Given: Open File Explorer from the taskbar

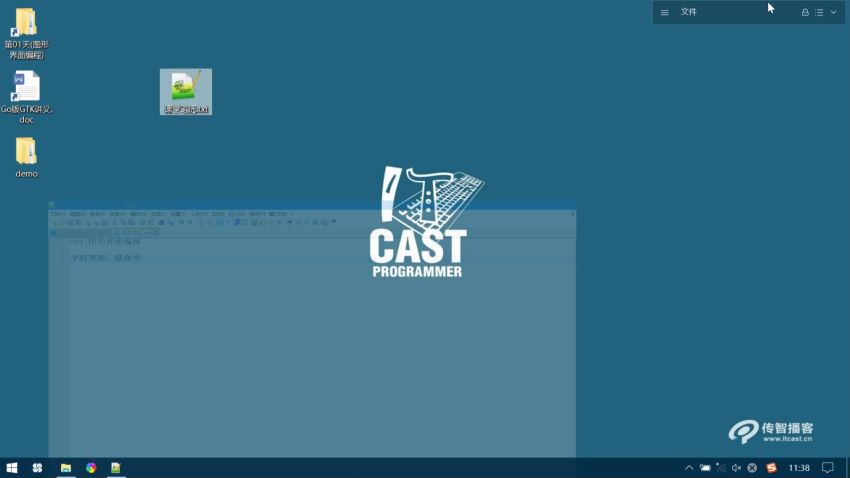Looking at the screenshot, I should pos(66,468).
